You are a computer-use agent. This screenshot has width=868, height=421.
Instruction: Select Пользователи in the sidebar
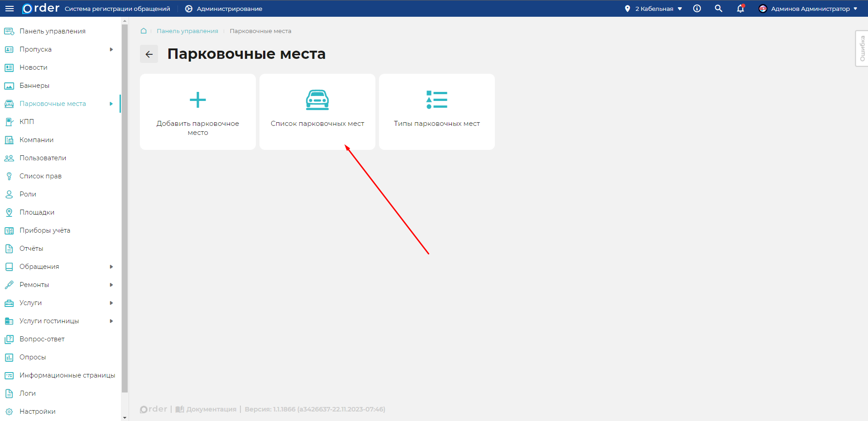(x=43, y=158)
